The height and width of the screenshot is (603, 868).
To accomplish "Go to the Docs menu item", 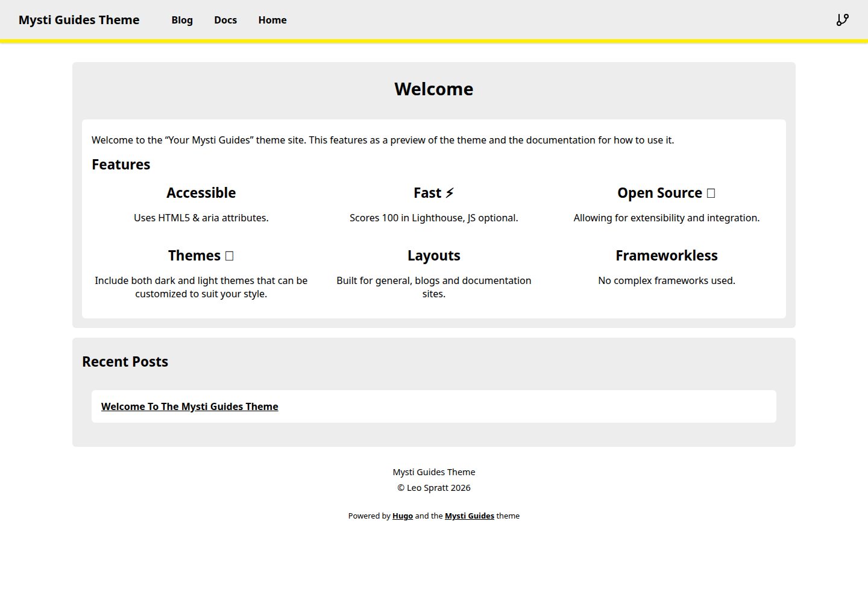I will [x=225, y=20].
